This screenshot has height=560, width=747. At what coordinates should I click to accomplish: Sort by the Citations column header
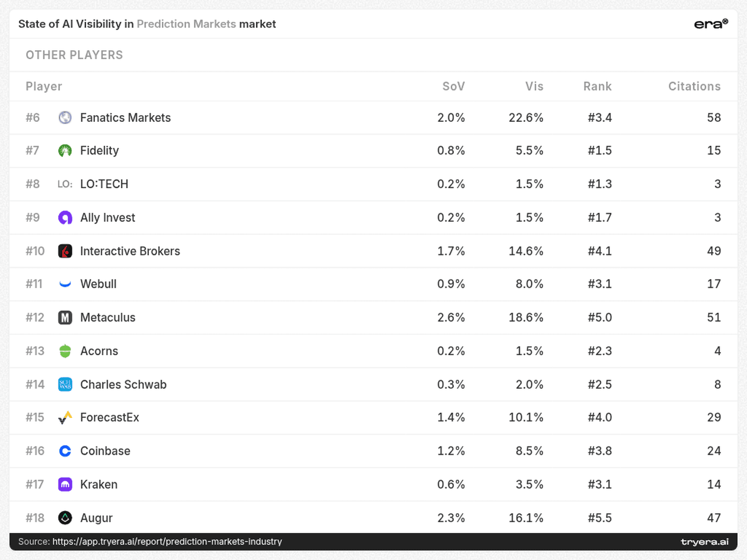(x=694, y=87)
